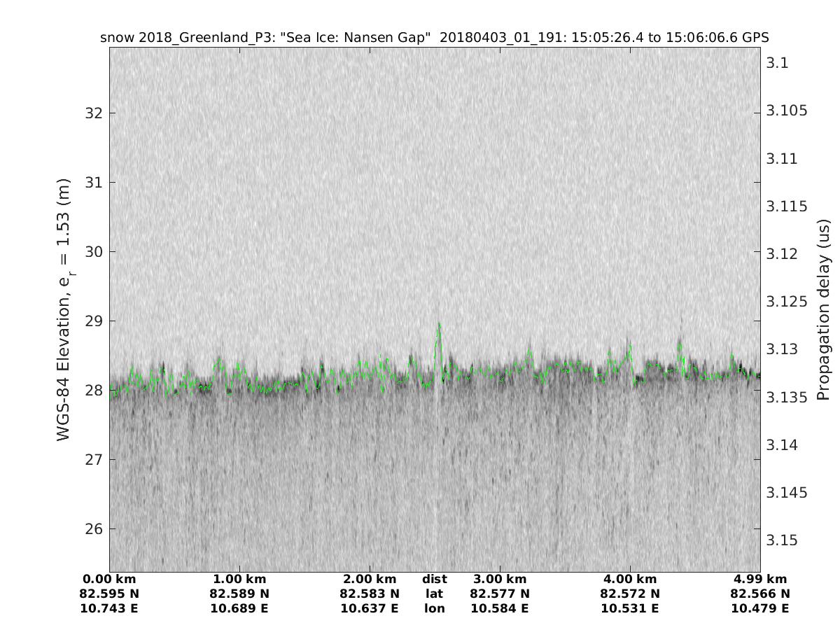Select the 32 elevation tick label

coord(94,113)
